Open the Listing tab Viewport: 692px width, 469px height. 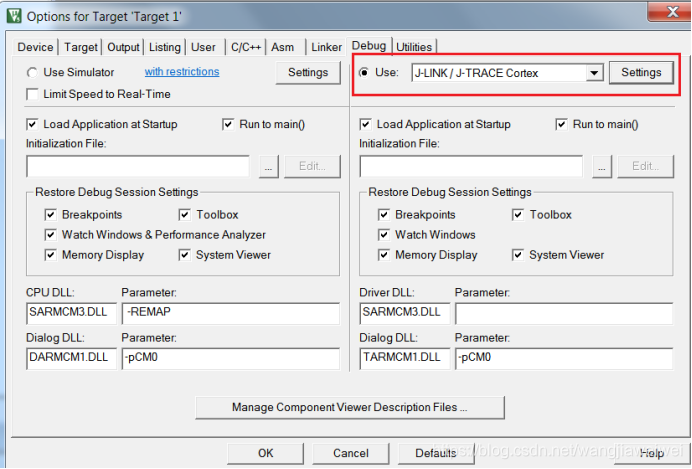(165, 47)
